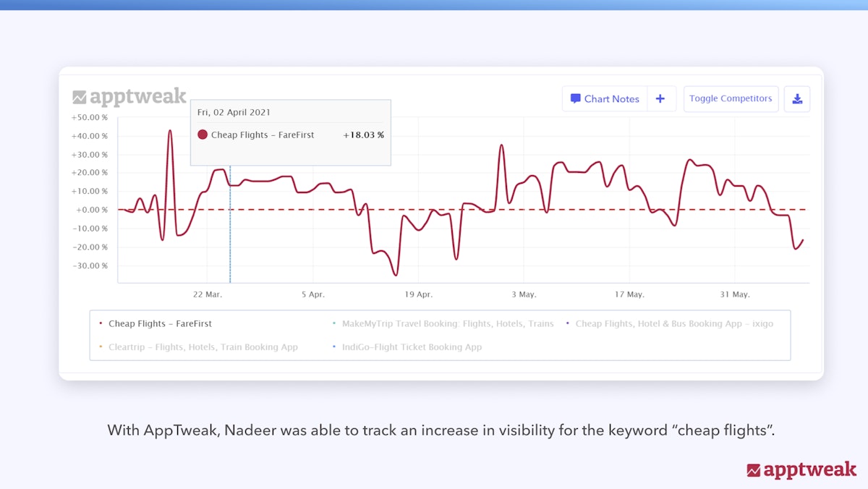868x489 pixels.
Task: Click the Toggle Competitors button
Action: click(x=731, y=98)
